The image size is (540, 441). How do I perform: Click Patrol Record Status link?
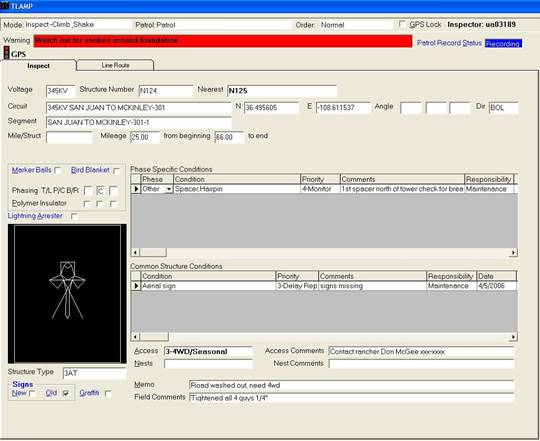449,43
